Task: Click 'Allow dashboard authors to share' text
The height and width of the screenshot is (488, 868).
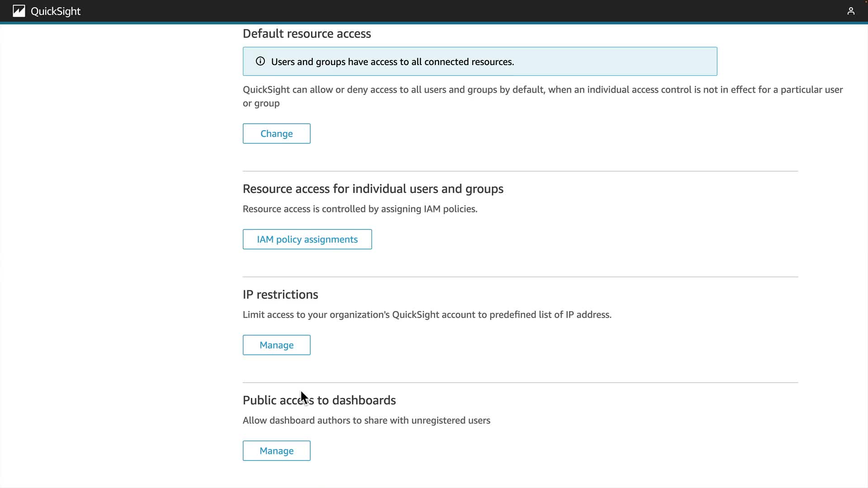Action: point(366,421)
